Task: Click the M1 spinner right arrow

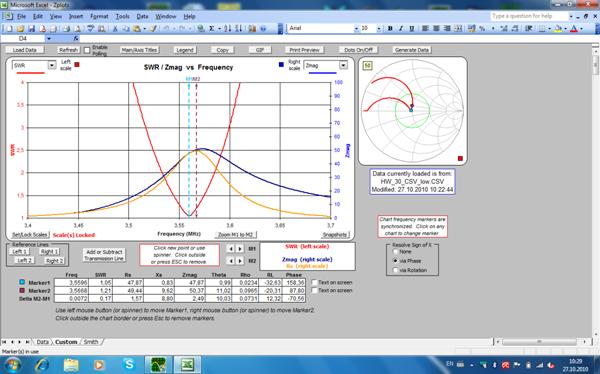Action: 240,249
